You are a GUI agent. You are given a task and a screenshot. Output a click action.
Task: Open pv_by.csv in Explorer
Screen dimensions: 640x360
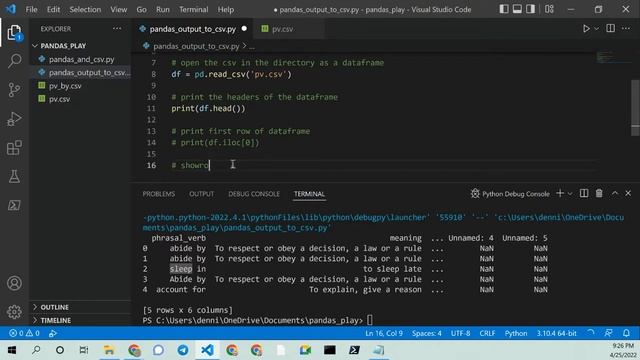click(80, 86)
